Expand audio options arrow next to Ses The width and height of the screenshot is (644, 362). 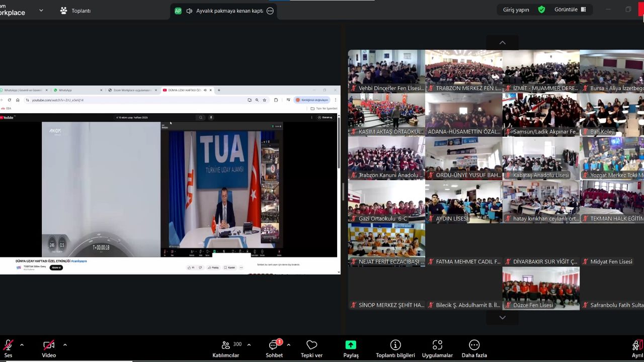22,345
